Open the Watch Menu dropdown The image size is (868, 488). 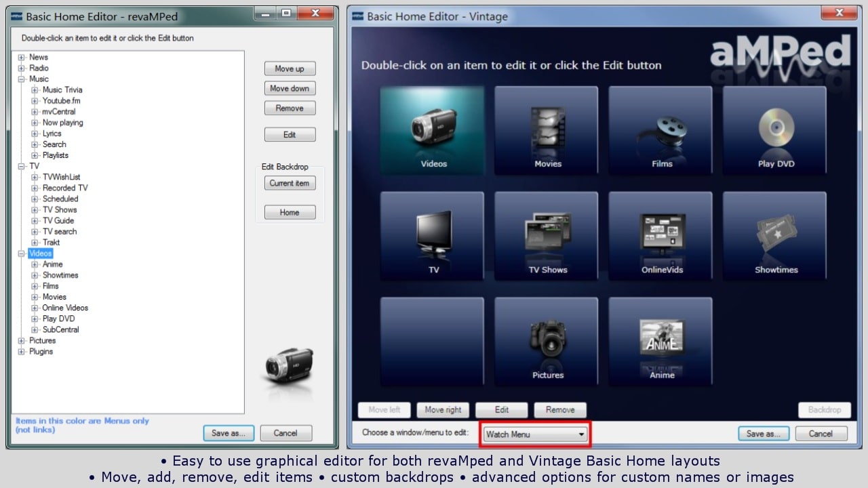[x=536, y=434]
